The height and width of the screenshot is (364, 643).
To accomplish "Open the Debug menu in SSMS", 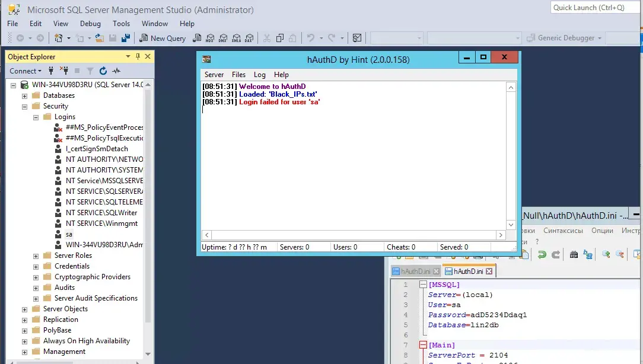I will (x=90, y=24).
